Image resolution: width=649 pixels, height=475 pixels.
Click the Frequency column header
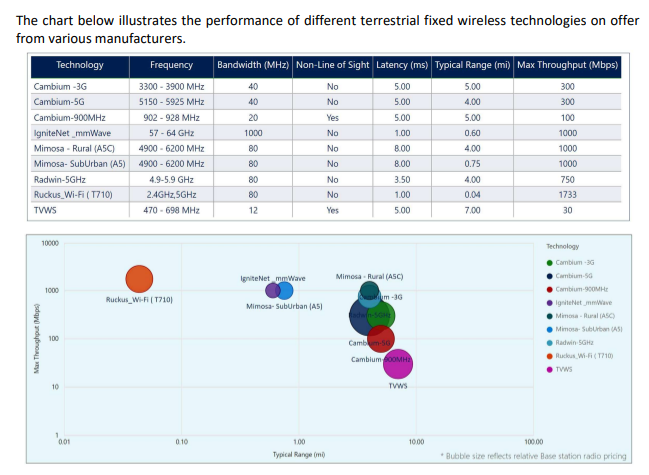click(x=171, y=65)
